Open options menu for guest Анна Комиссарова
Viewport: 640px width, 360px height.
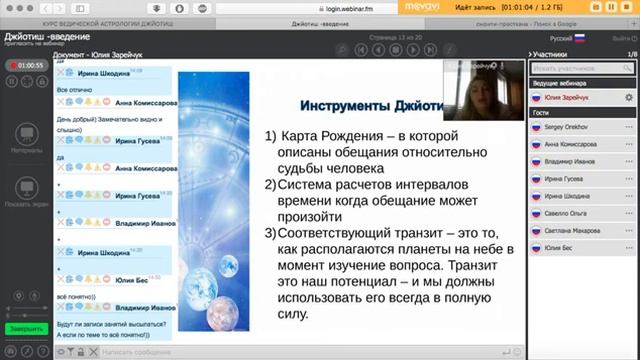(x=629, y=144)
